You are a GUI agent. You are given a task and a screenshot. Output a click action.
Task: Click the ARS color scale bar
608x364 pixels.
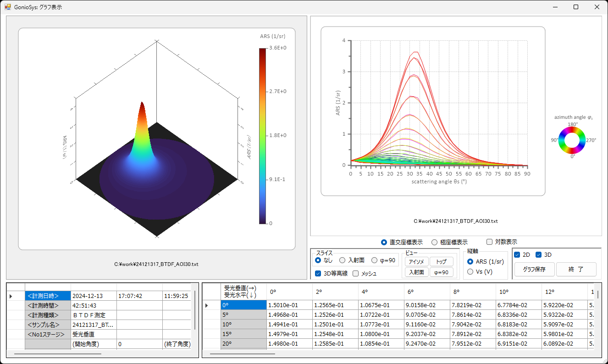click(x=262, y=136)
